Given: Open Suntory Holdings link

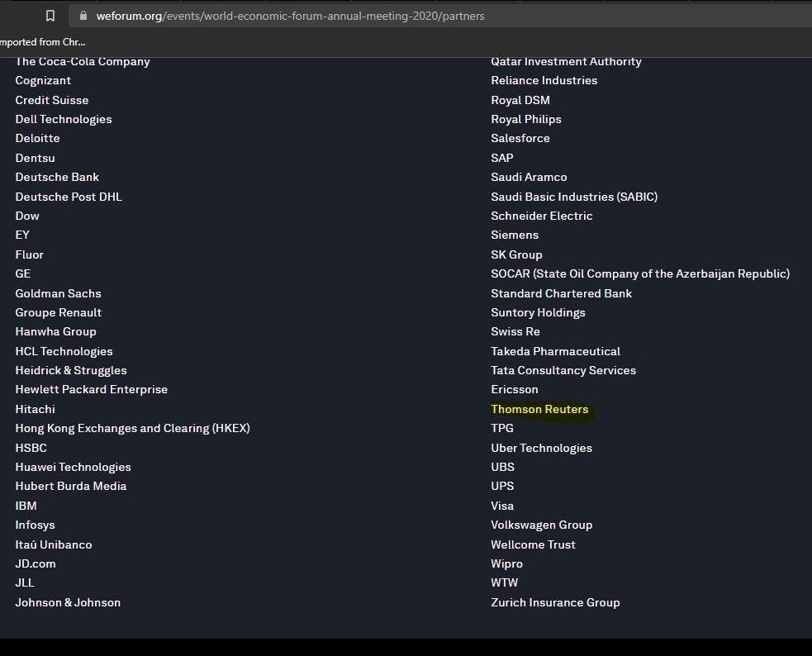Looking at the screenshot, I should 538,313.
